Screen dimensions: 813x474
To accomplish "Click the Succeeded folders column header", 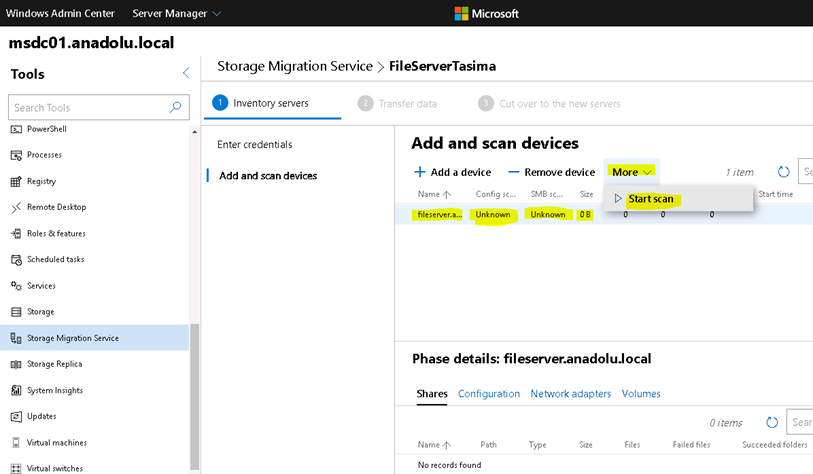I will (775, 444).
